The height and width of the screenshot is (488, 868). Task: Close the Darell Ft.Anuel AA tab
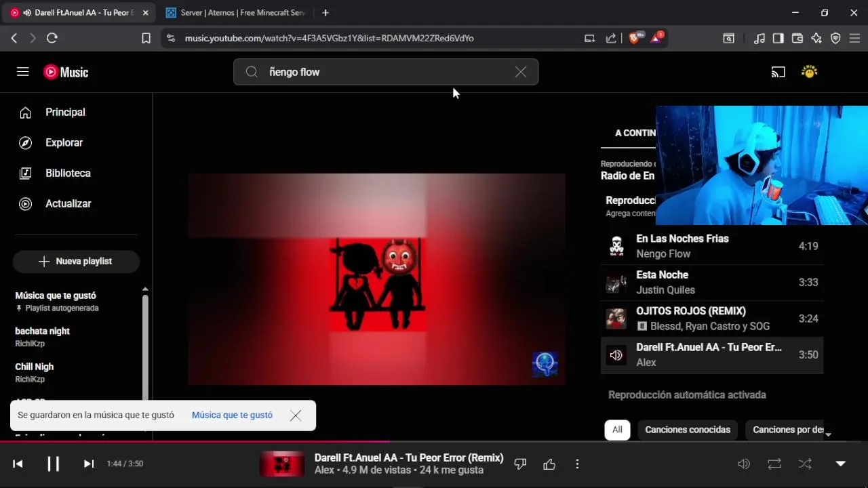coord(145,13)
